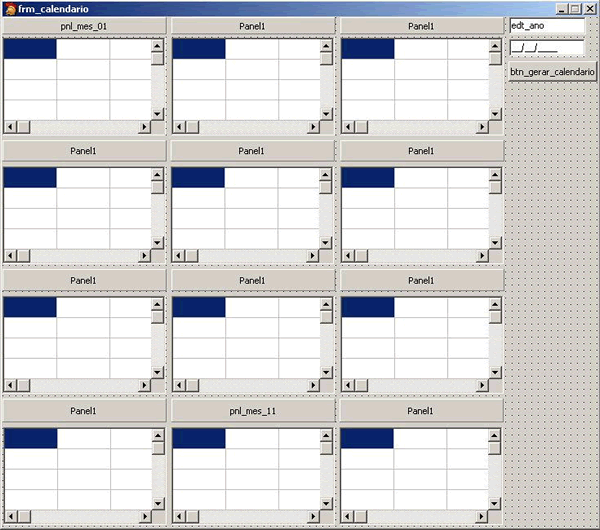Click the masked date field below edt_ano

[x=547, y=48]
